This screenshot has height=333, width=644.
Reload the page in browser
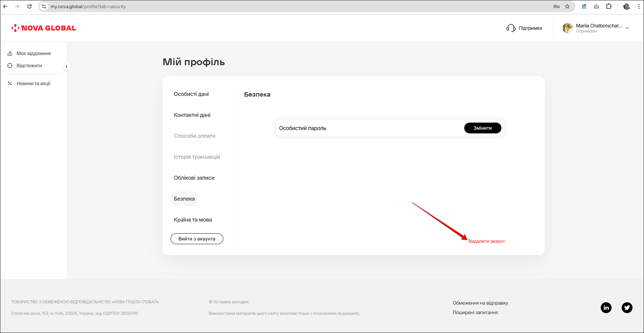[x=29, y=6]
